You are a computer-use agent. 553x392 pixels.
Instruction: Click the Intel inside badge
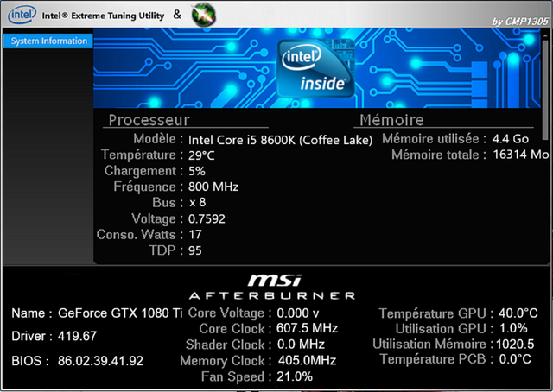click(x=315, y=68)
